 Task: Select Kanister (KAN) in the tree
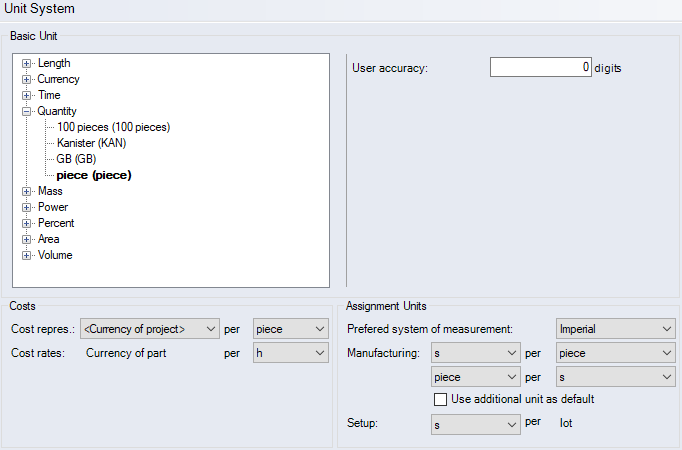coord(91,143)
